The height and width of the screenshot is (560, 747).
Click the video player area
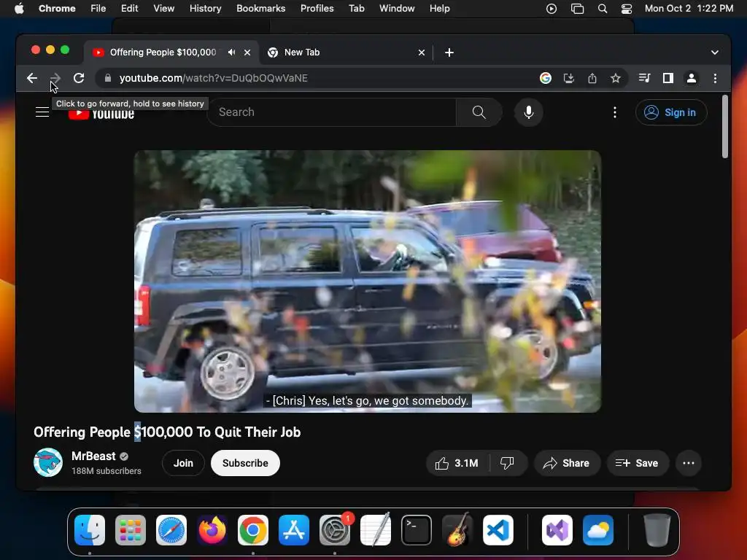pos(368,281)
